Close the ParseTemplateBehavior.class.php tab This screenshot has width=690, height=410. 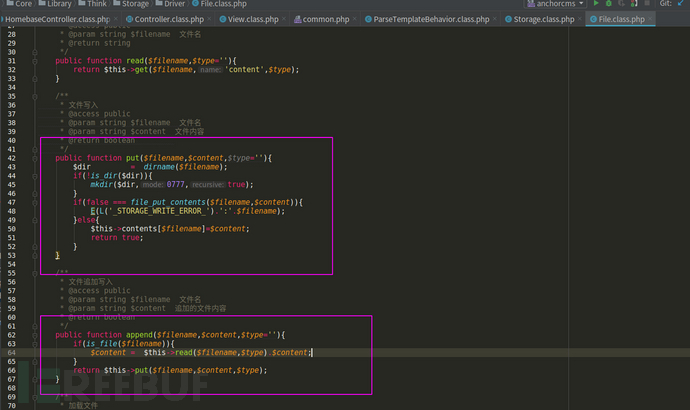coord(495,19)
